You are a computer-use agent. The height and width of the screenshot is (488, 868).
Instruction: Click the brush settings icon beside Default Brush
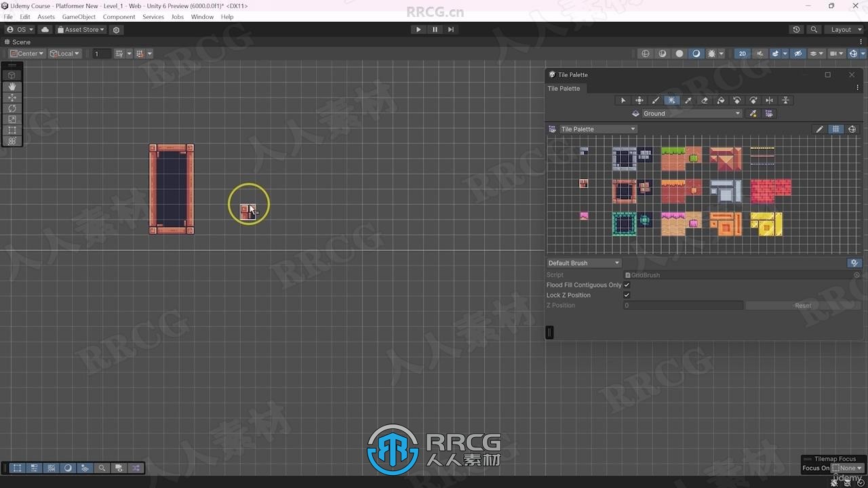[854, 263]
